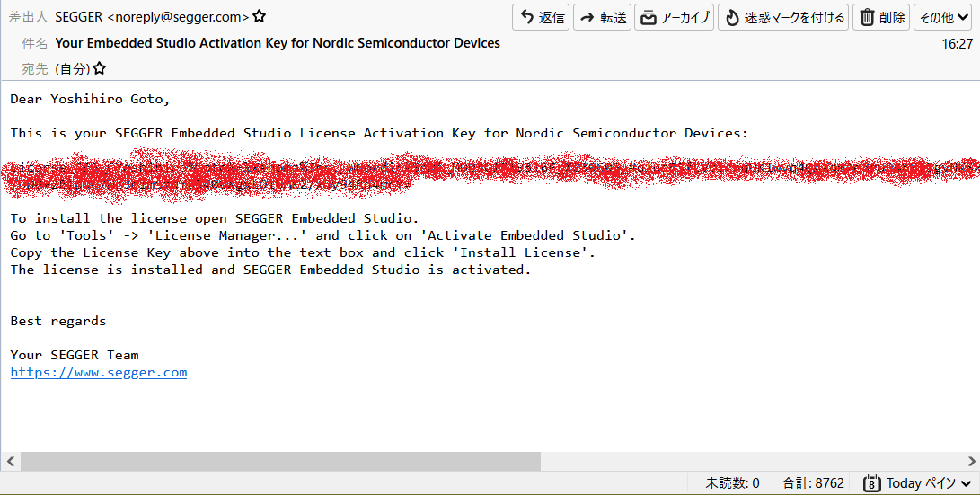Screen dimensions: 980x495
Task: Click the "Dear Yoshihiro Goto," line
Action: click(90, 100)
